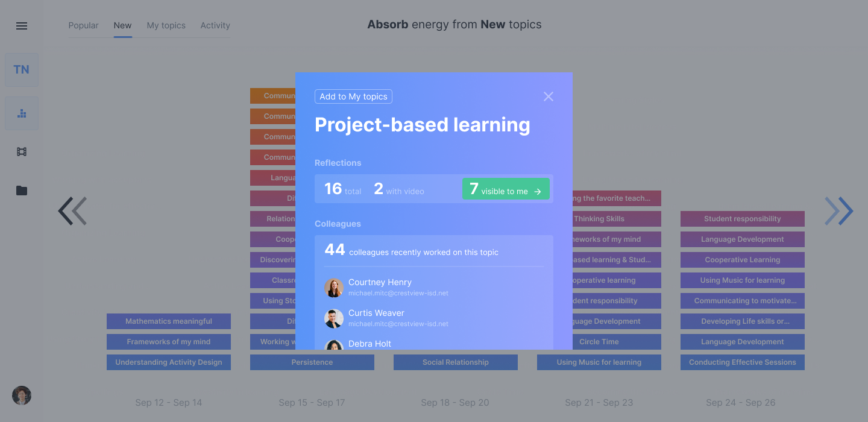This screenshot has width=868, height=422.
Task: Select the Student responsibility topic block
Action: point(743,219)
